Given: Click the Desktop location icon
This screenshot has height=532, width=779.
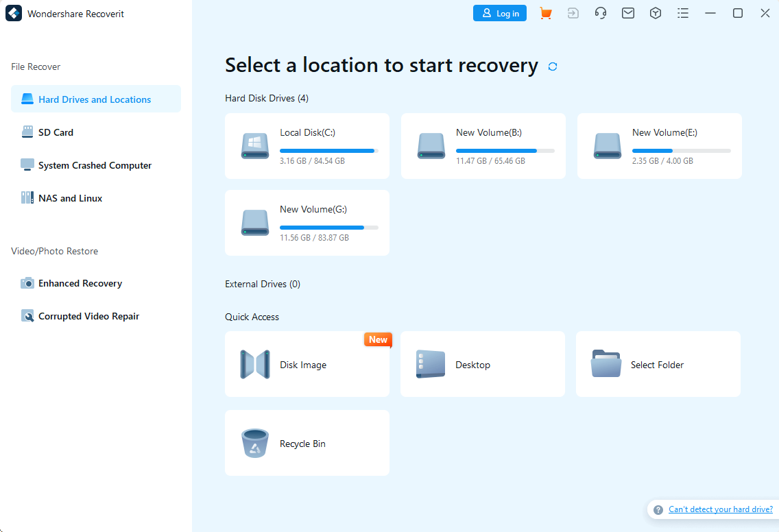Looking at the screenshot, I should 431,364.
